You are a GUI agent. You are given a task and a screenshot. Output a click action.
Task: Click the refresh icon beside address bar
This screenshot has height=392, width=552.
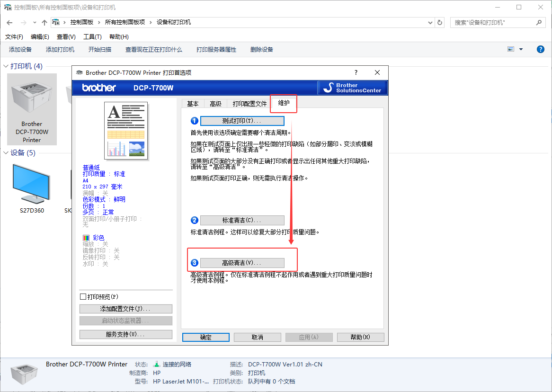click(x=440, y=22)
